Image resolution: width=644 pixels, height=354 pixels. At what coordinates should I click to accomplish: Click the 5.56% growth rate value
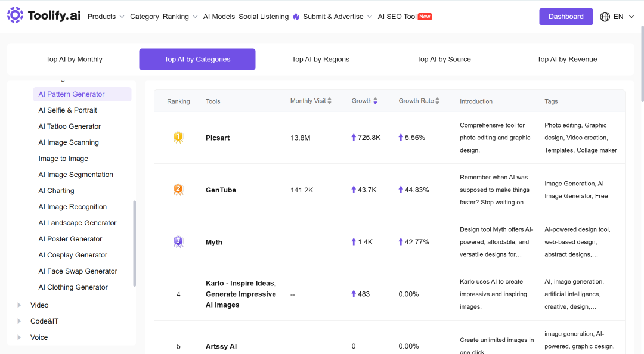pyautogui.click(x=415, y=138)
